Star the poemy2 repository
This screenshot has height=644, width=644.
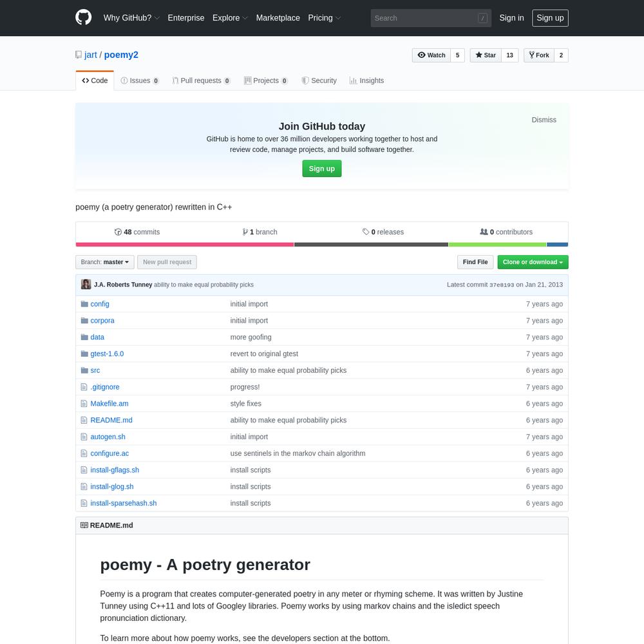pyautogui.click(x=486, y=55)
